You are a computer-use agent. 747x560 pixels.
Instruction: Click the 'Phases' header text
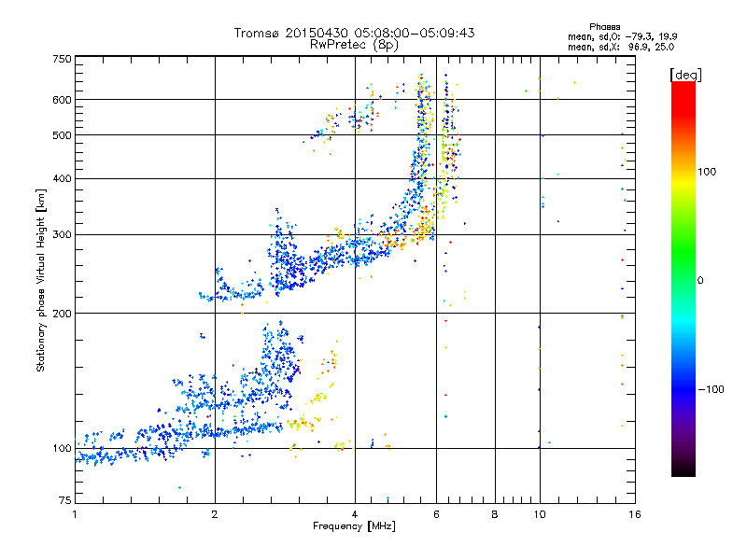(x=604, y=27)
